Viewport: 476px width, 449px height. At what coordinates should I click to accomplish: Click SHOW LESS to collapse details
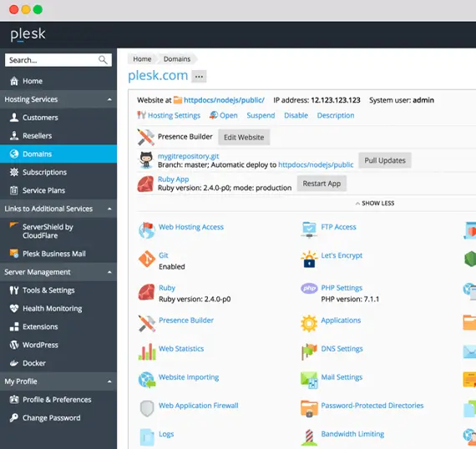(375, 204)
